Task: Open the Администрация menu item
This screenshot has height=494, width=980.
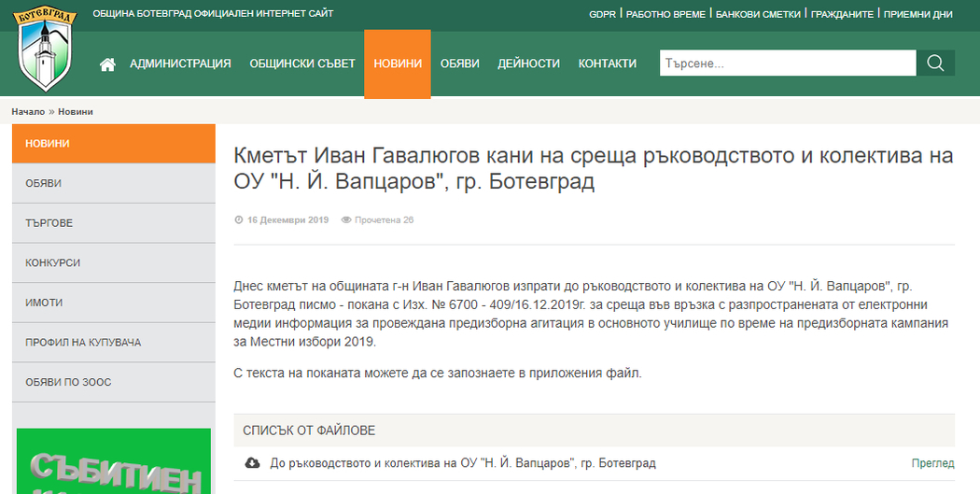Action: [180, 64]
